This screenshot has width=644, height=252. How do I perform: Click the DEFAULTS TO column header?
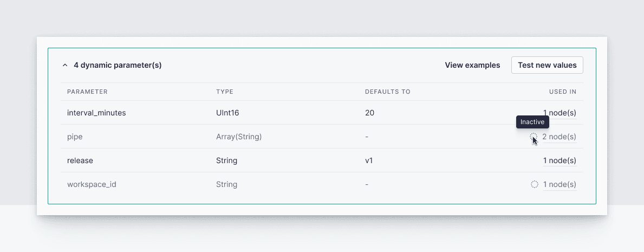coord(387,92)
